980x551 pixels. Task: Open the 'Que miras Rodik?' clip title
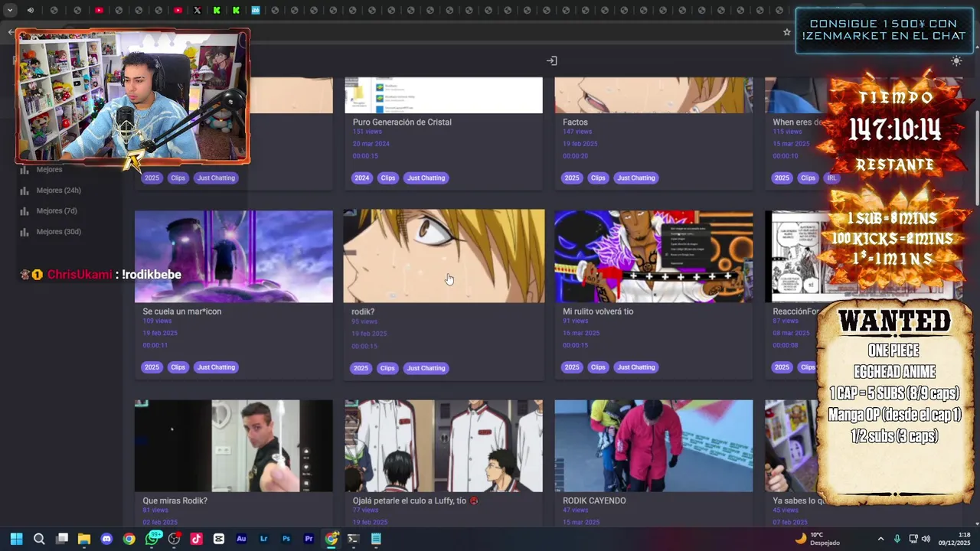click(x=175, y=500)
